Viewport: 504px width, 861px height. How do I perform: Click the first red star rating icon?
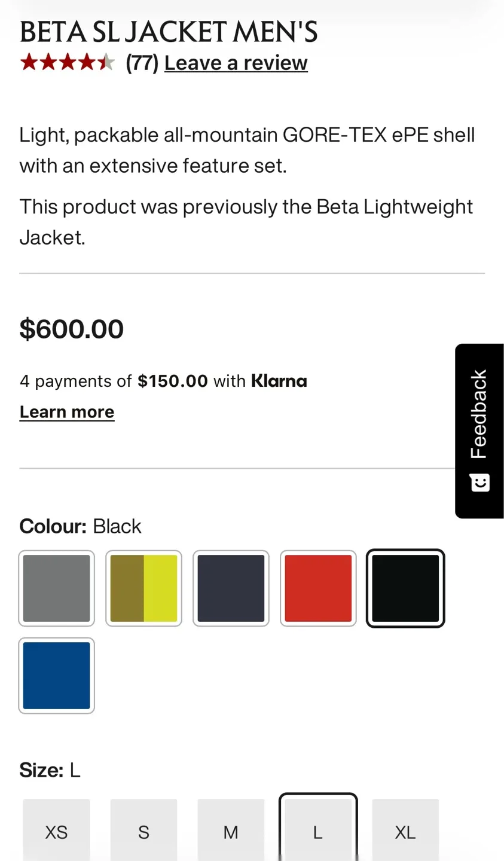(x=29, y=62)
